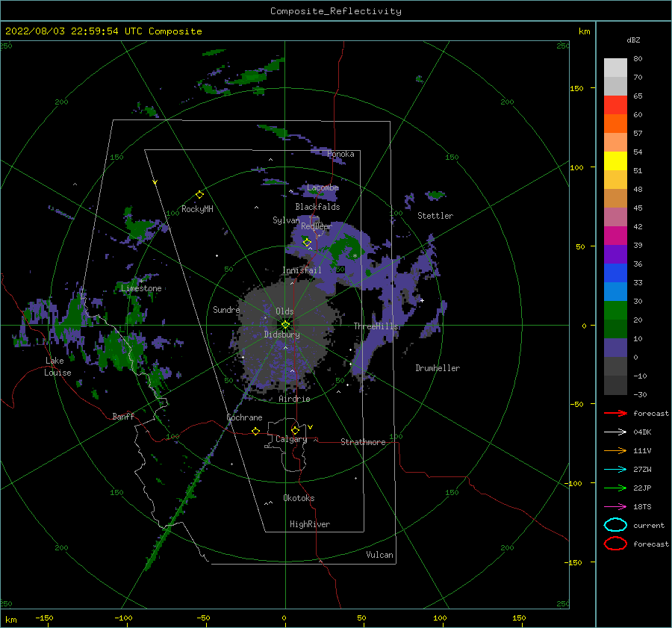
Task: Click the yellow diamond marker near Cochrane
Action: 255,431
